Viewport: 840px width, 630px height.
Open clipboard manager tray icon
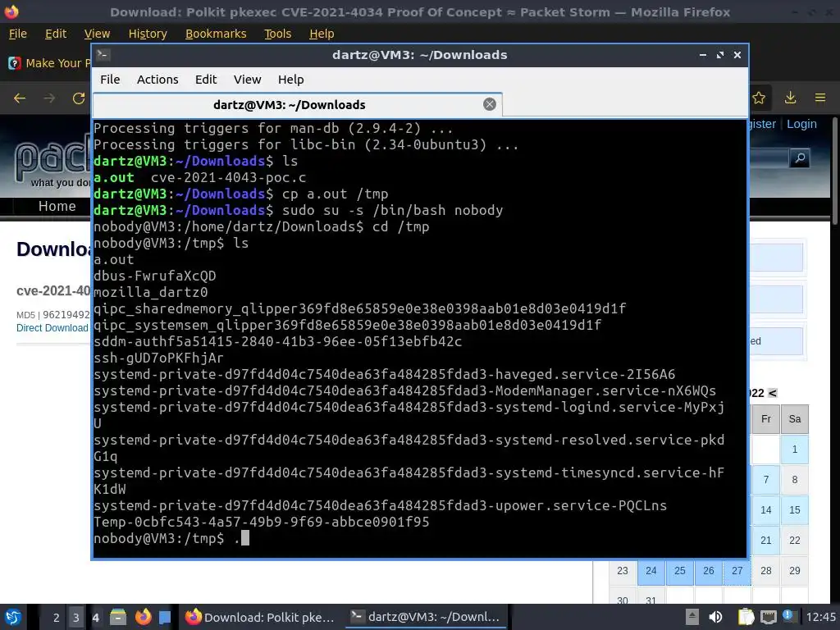click(746, 617)
